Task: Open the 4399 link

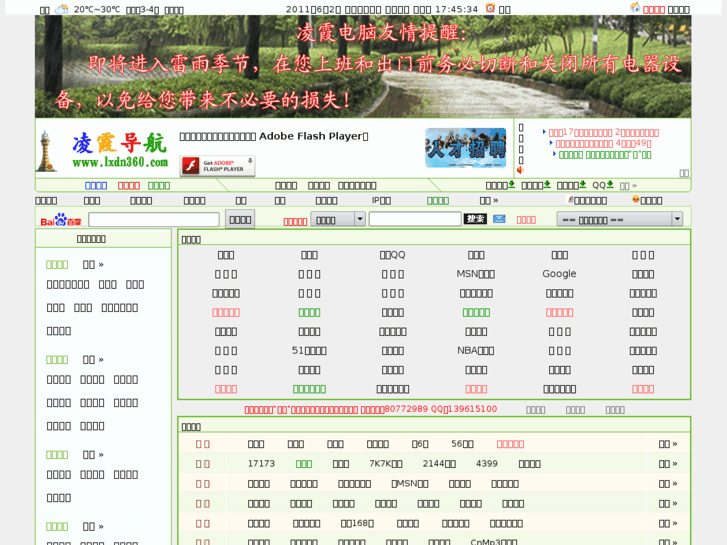Action: (x=487, y=464)
